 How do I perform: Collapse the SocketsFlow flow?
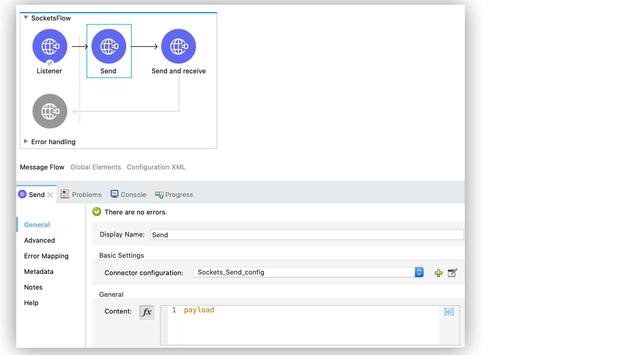[26, 18]
